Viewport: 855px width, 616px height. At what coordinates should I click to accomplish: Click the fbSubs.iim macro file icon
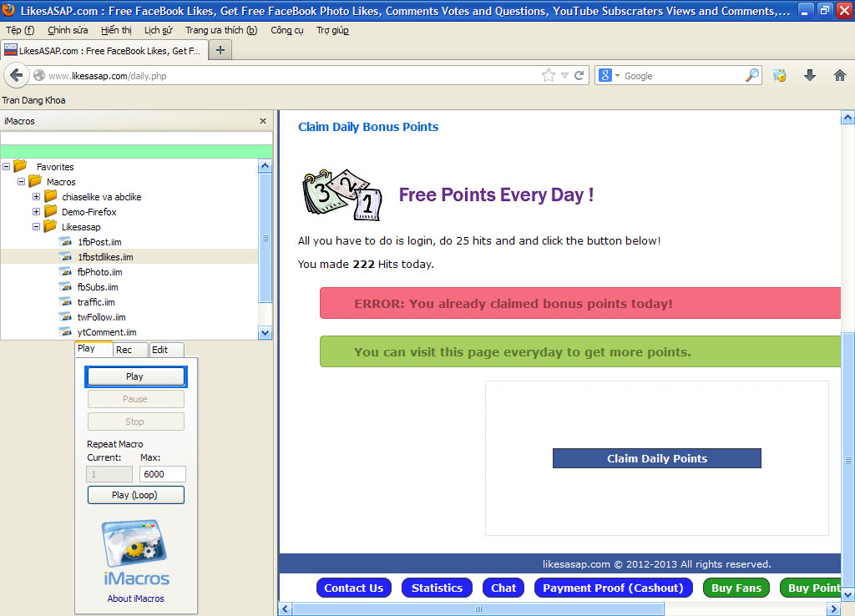tap(65, 287)
